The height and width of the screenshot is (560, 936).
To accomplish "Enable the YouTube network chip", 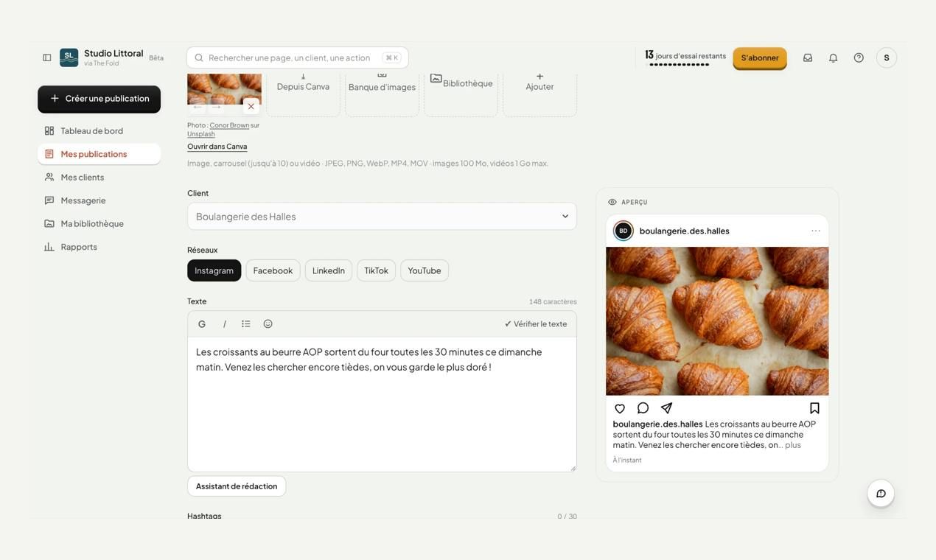I will (x=425, y=270).
